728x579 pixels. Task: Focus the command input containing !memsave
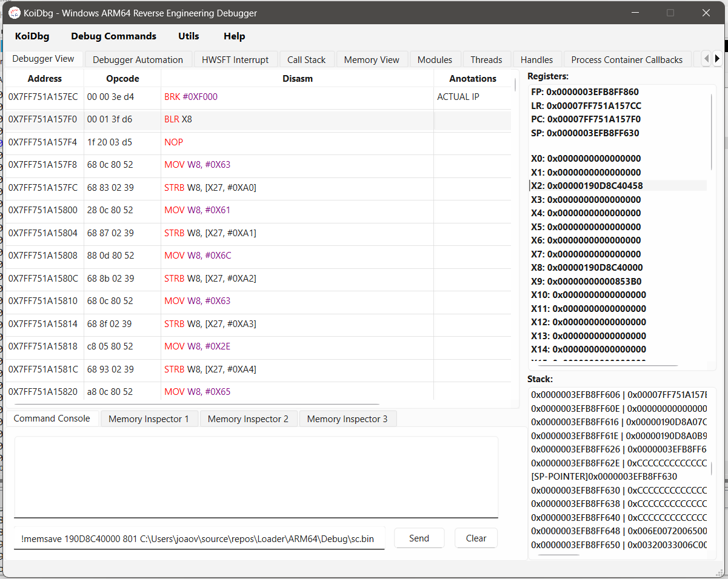[x=199, y=538]
